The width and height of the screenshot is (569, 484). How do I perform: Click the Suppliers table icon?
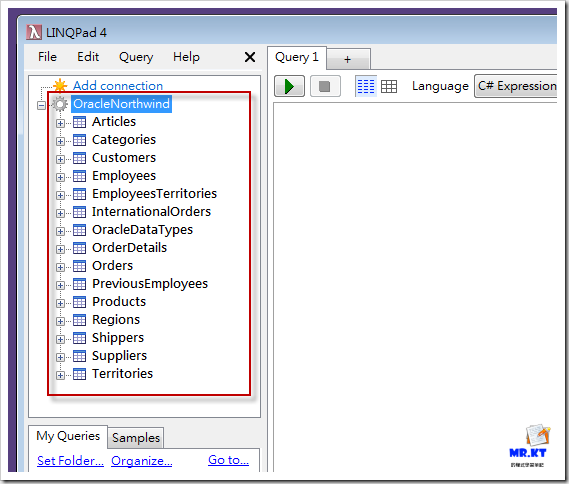[x=79, y=356]
